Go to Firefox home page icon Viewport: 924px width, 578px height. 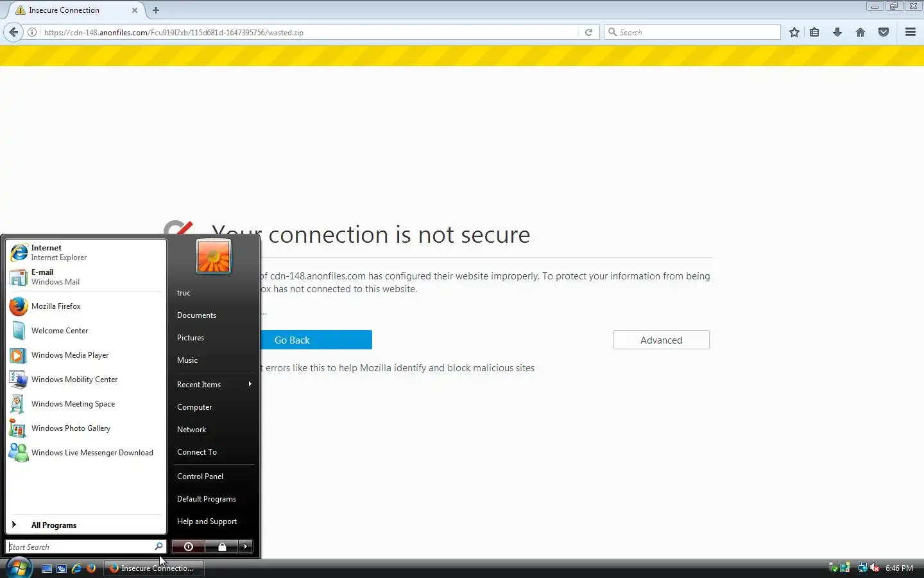click(860, 32)
